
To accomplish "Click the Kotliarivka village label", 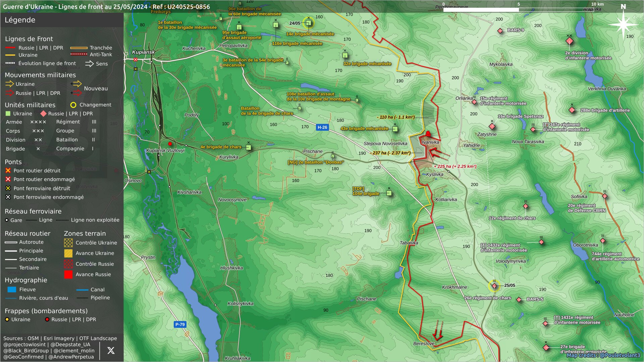I will [x=446, y=199].
